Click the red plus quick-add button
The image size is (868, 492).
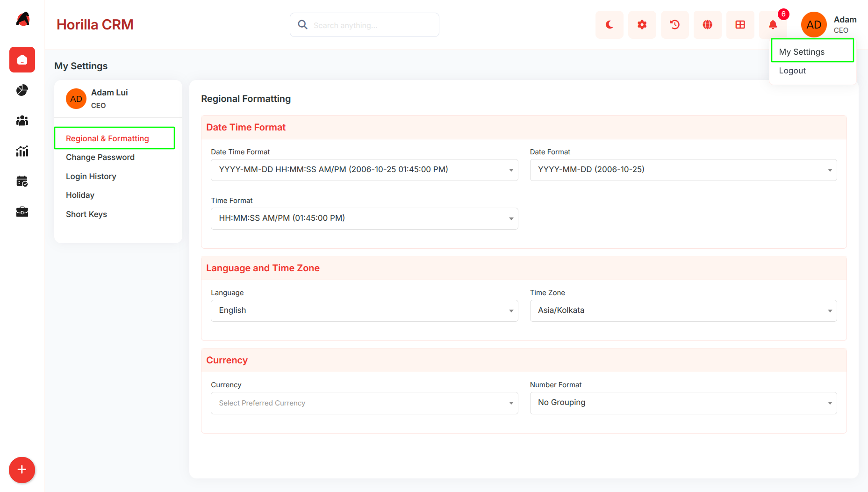22,470
